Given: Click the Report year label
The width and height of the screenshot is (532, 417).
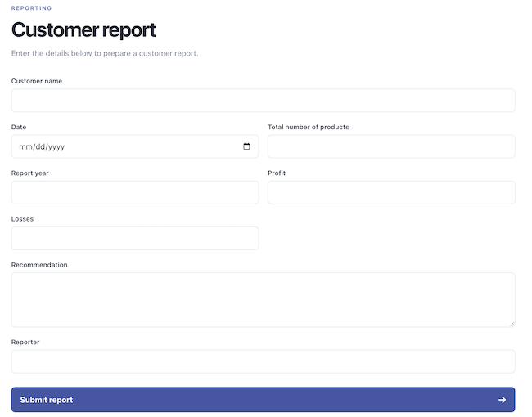Looking at the screenshot, I should coord(29,173).
